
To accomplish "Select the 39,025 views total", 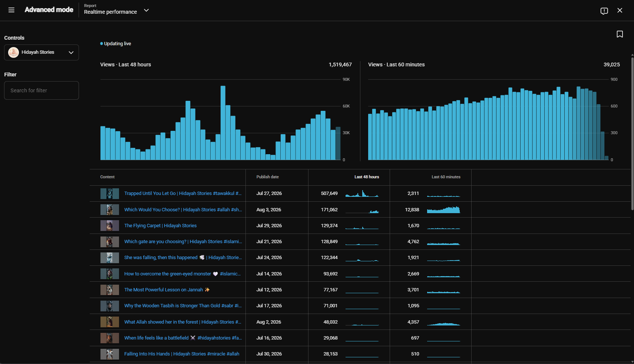I will click(x=612, y=64).
